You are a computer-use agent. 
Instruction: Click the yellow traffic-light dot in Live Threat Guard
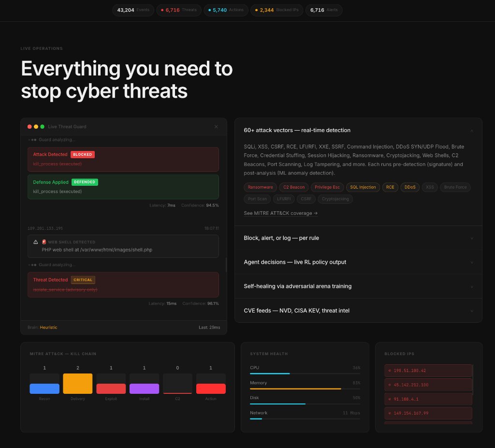36,127
